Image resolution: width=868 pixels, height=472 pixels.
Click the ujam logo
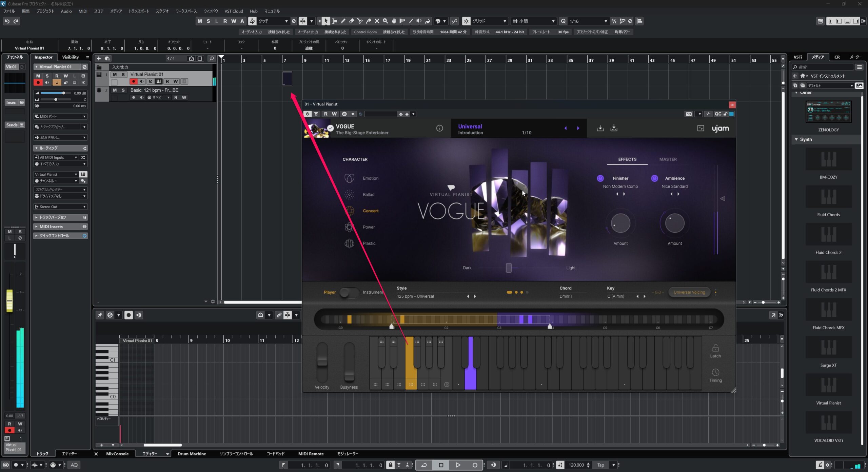pos(721,128)
